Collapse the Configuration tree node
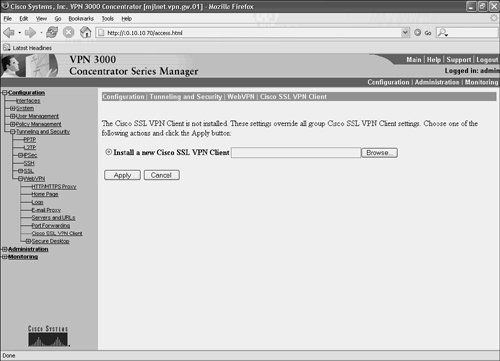The height and width of the screenshot is (361, 500). (4, 93)
